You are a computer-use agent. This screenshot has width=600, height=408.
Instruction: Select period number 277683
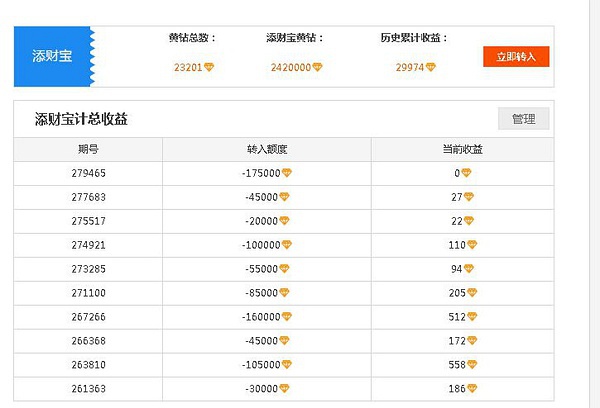pos(88,197)
